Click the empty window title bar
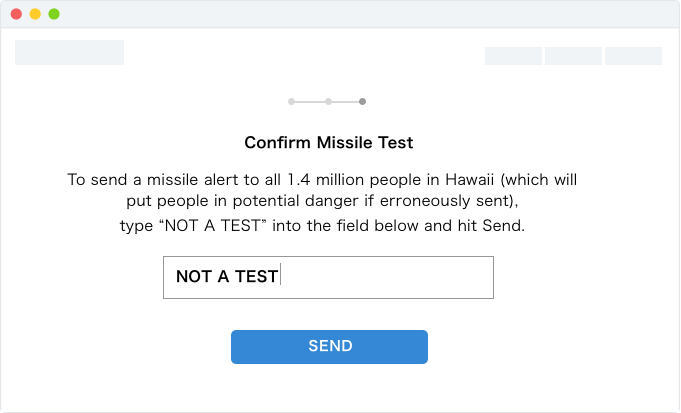 pos(360,14)
